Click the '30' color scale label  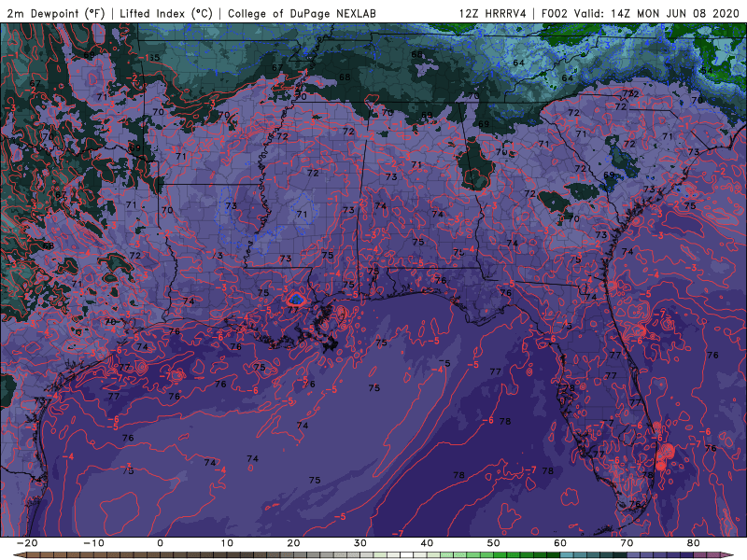360,543
